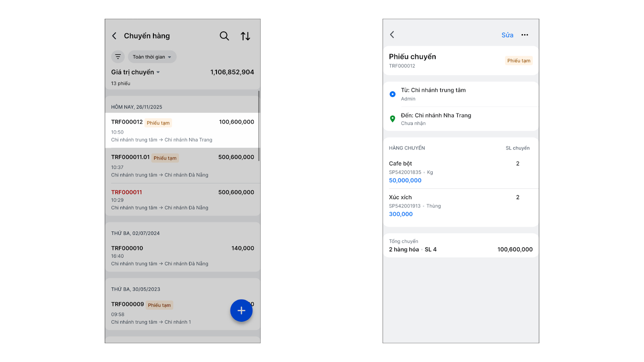Tap the sort arrows icon
This screenshot has height=362, width=644.
click(x=246, y=36)
